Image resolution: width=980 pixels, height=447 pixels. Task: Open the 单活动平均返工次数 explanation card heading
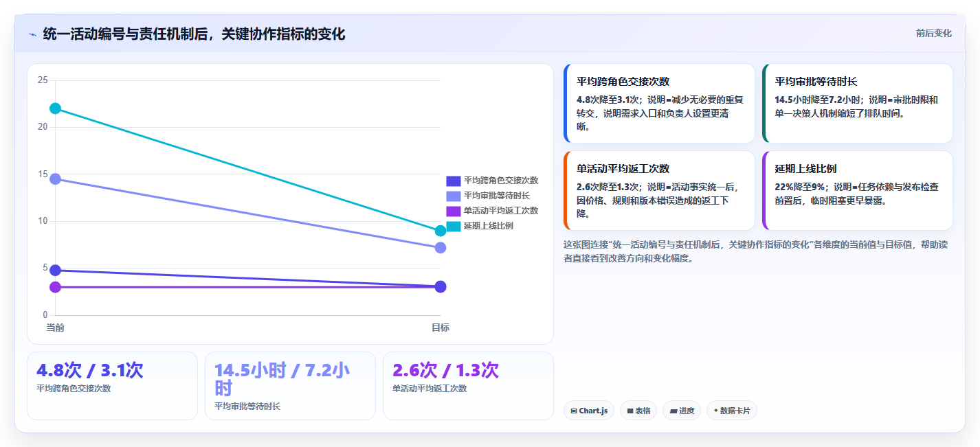pos(623,168)
